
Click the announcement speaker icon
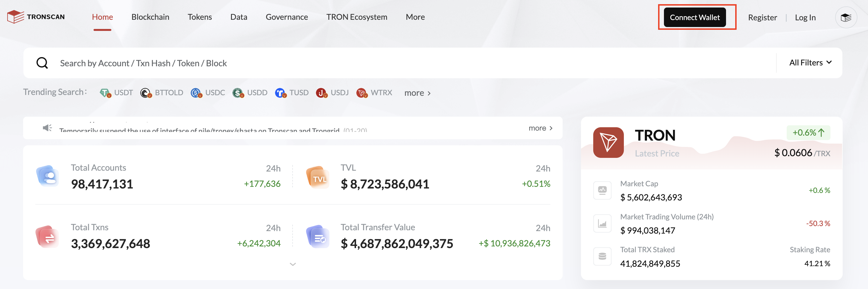[47, 128]
